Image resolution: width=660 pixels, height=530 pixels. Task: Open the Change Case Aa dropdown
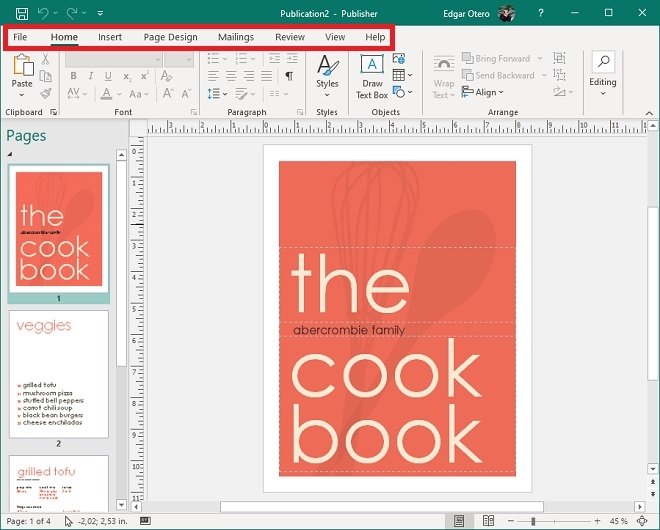pos(138,93)
